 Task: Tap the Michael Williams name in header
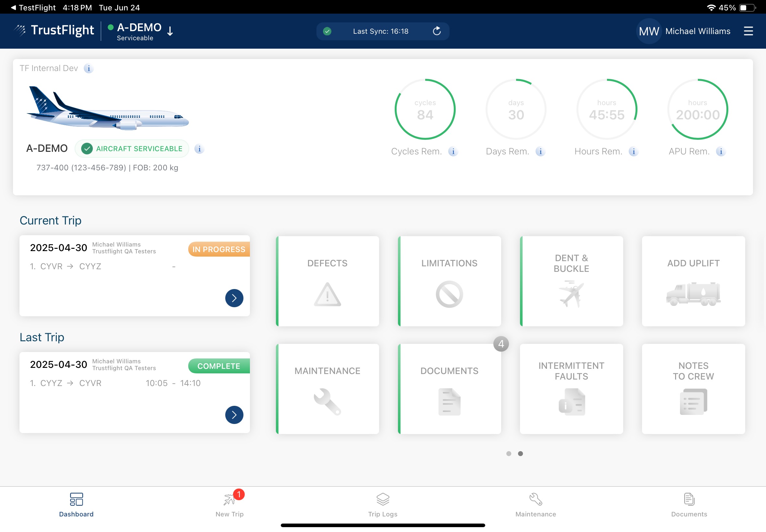(698, 31)
